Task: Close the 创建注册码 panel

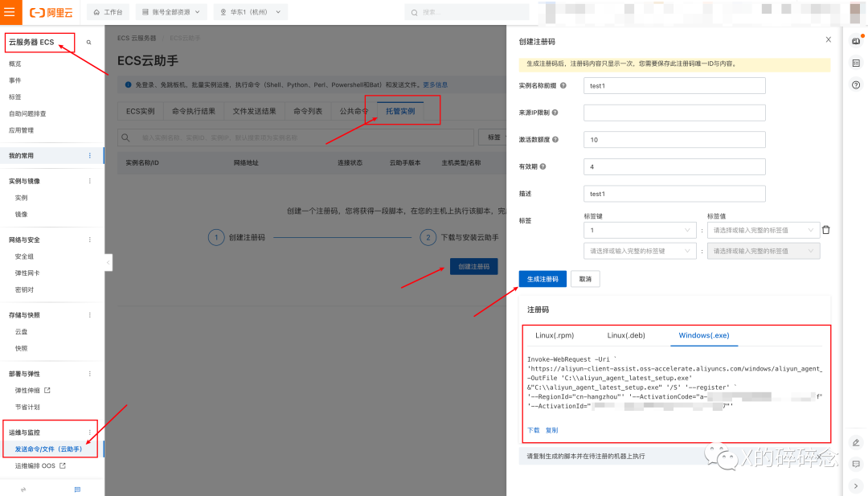Action: [x=829, y=39]
